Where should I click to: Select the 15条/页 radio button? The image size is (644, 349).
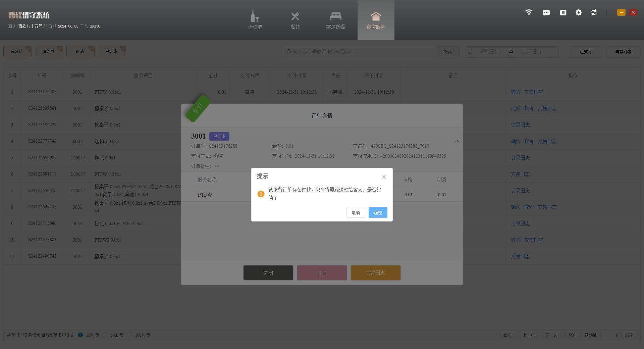click(x=80, y=335)
